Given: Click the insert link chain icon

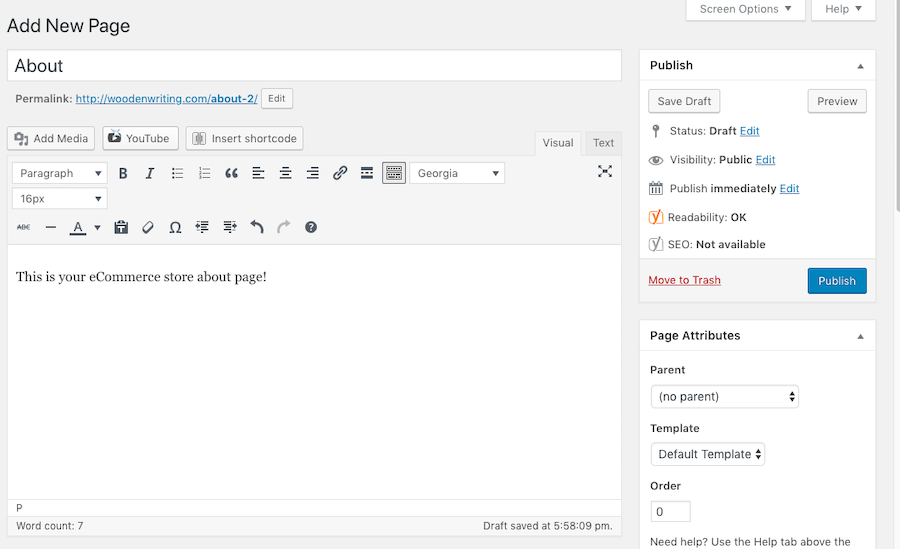Looking at the screenshot, I should point(340,173).
